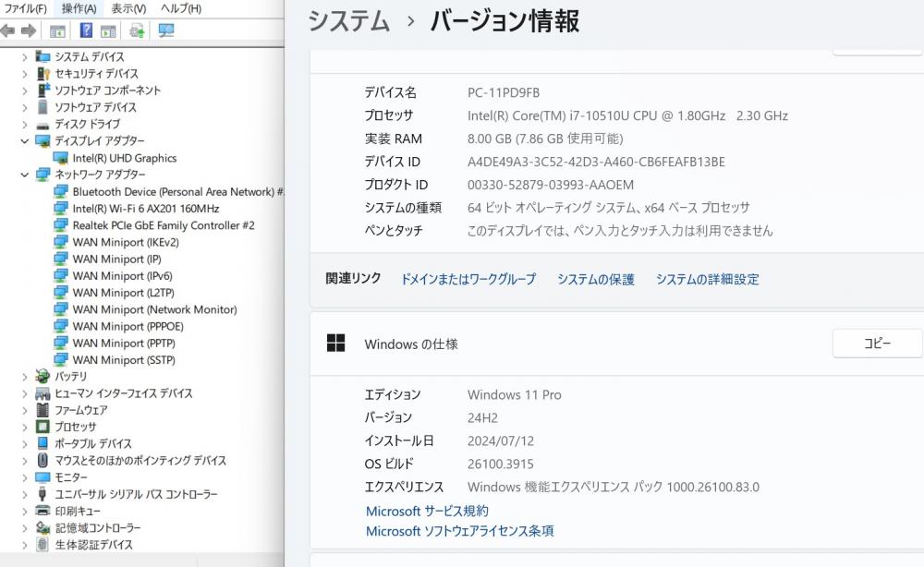Expand the ポータブル デバイス node

24,444
